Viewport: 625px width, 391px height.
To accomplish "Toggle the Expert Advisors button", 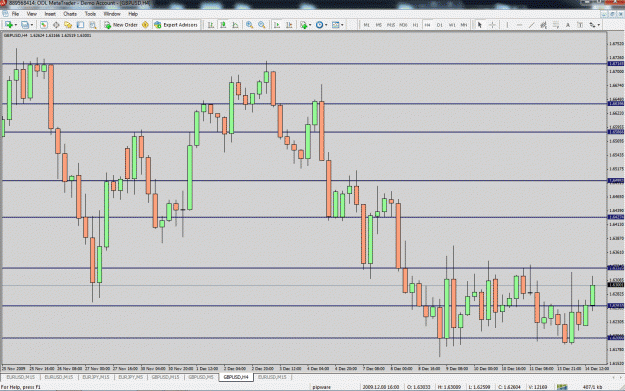I will coord(176,25).
